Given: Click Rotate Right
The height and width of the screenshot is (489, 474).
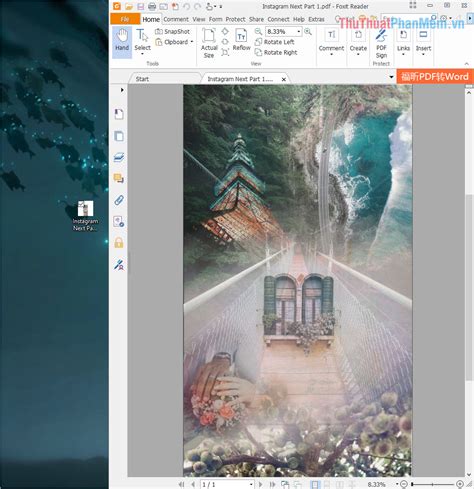Looking at the screenshot, I should click(276, 52).
